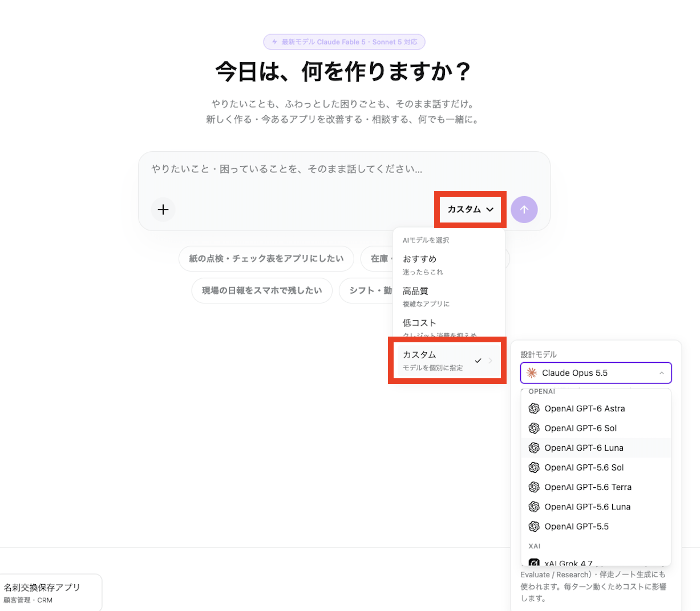Click the OpenAI logo beside GPT-5.6 Terra
700x611 pixels.
(534, 487)
